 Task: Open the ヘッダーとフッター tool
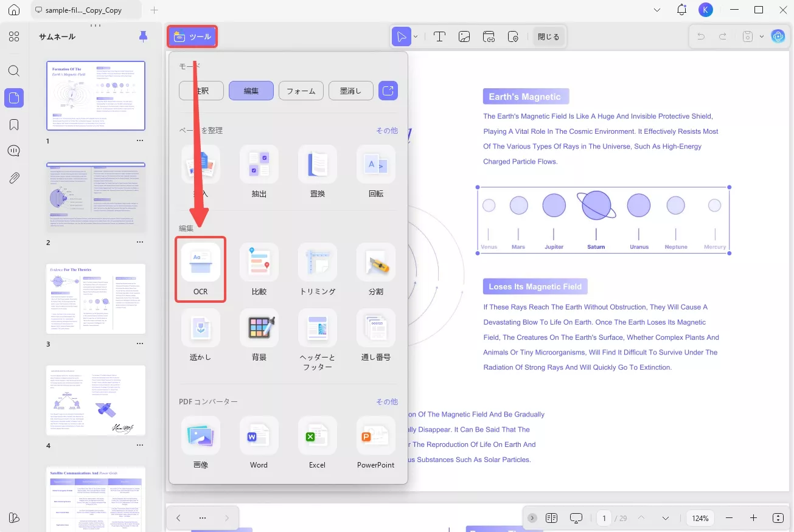317,339
